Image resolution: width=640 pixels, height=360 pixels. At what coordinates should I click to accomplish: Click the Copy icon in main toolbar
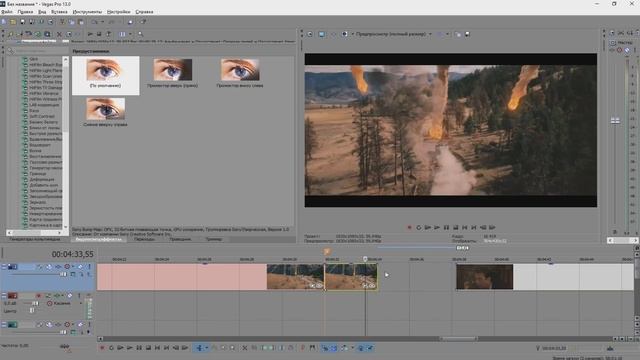click(x=71, y=22)
